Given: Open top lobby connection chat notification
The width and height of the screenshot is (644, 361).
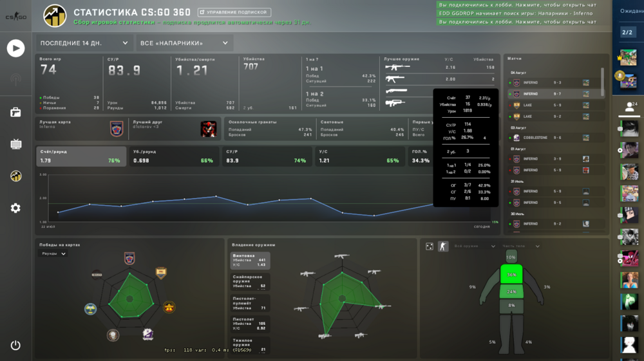Looking at the screenshot, I should coord(523,5).
